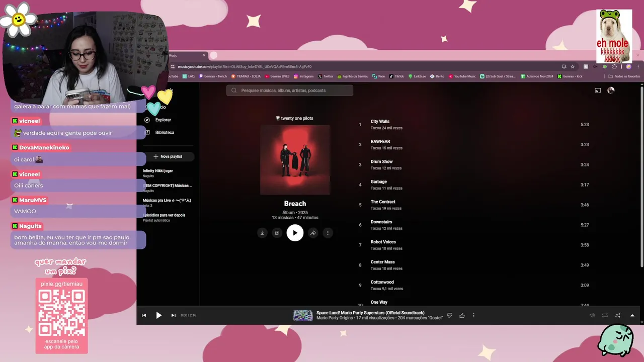644x362 pixels.
Task: Skip to previous track in player bar
Action: coord(144,315)
